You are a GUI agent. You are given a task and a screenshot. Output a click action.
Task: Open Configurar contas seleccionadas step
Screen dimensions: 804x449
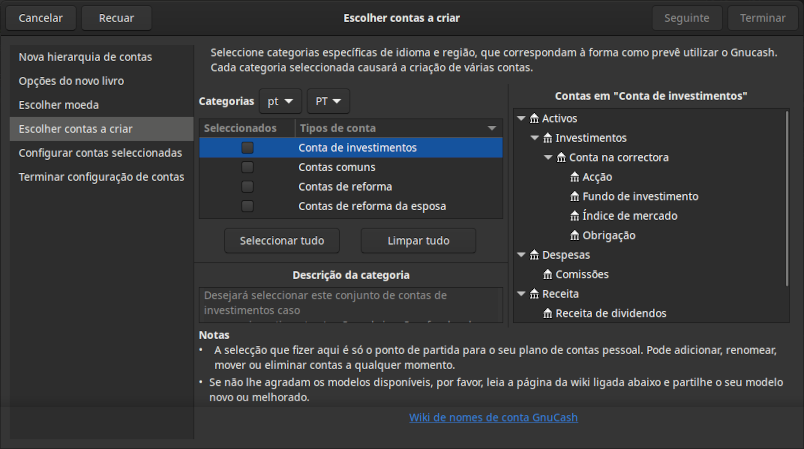100,153
